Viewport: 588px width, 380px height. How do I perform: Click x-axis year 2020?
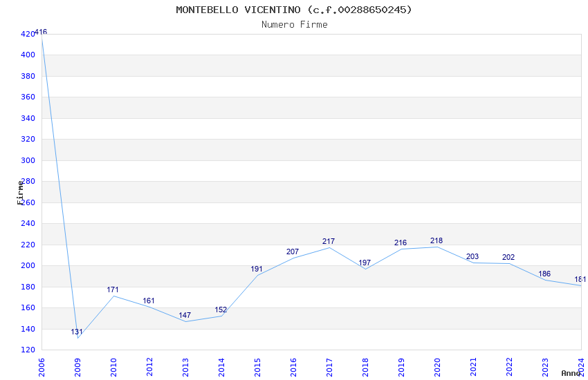point(437,368)
